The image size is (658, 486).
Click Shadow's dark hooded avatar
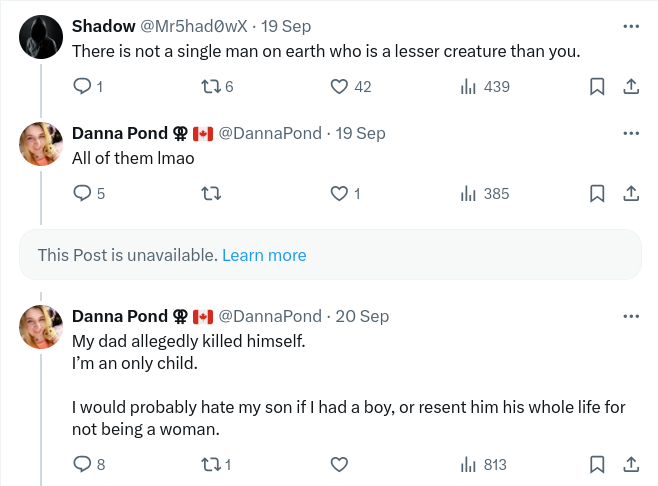pyautogui.click(x=42, y=39)
